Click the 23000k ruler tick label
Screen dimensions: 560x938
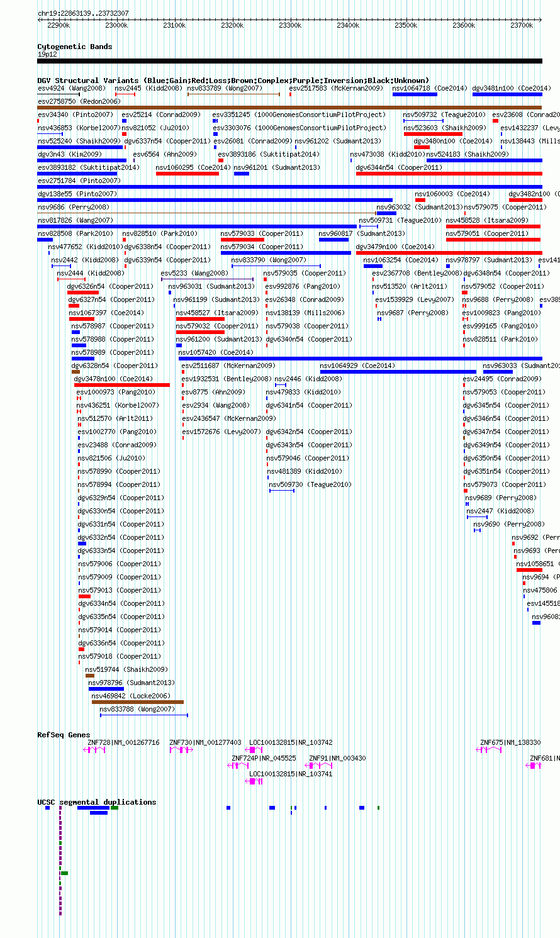click(x=116, y=25)
